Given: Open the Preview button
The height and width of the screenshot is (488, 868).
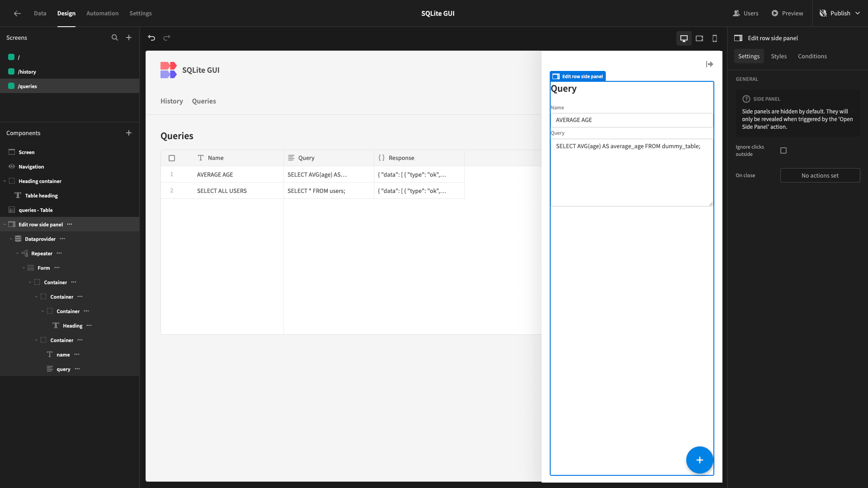Looking at the screenshot, I should [787, 14].
